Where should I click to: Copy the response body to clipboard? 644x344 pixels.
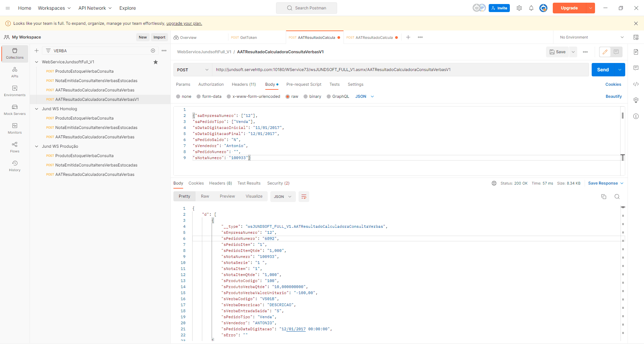tap(604, 197)
